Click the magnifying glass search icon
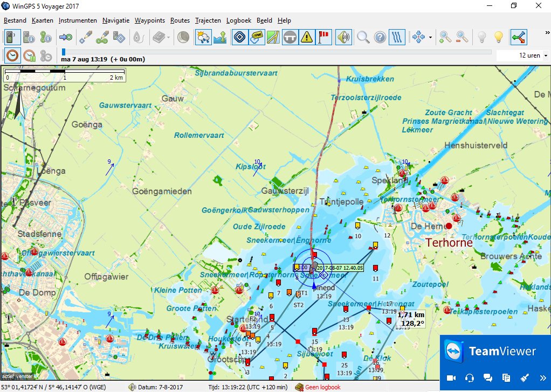Image resolution: width=551 pixels, height=392 pixels. (x=363, y=37)
